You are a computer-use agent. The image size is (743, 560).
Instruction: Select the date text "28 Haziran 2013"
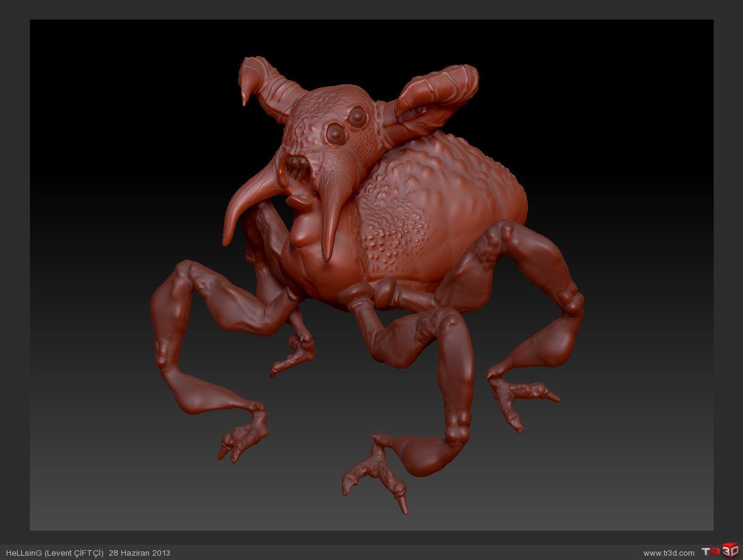[139, 553]
